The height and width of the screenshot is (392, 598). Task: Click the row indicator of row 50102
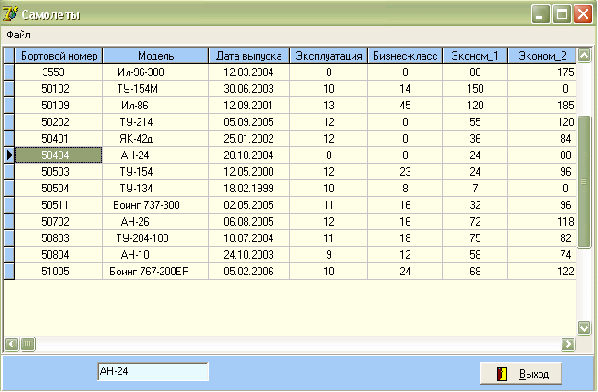click(x=9, y=89)
